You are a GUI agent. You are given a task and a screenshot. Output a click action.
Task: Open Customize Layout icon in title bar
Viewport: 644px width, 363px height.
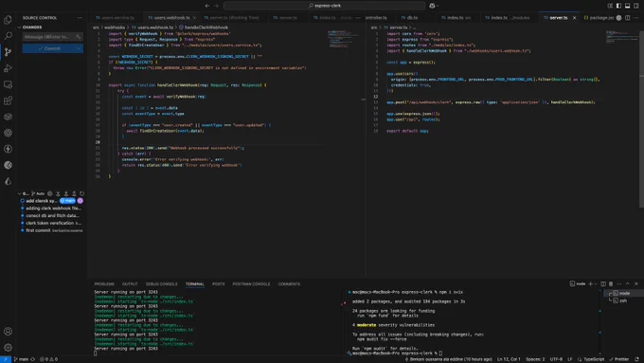(x=610, y=6)
